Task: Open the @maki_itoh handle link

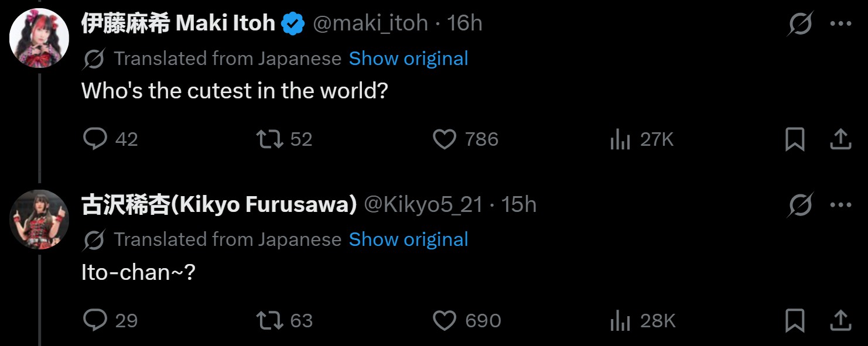Action: click(x=370, y=23)
